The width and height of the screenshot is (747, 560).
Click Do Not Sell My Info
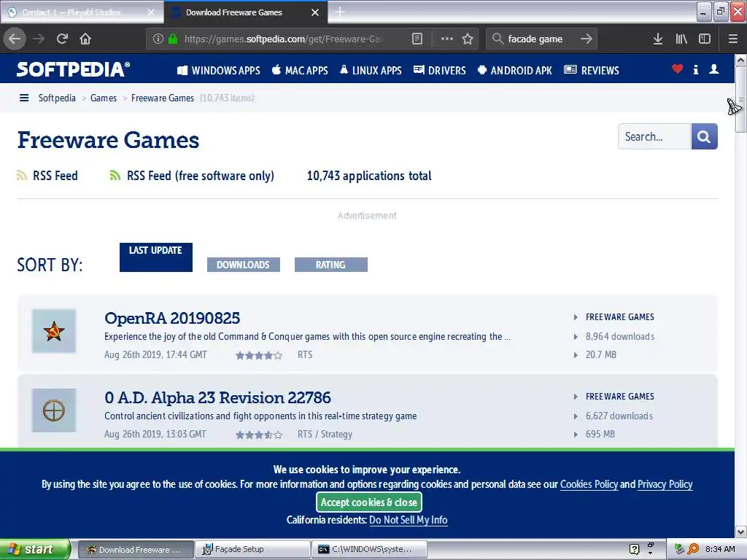click(x=409, y=520)
